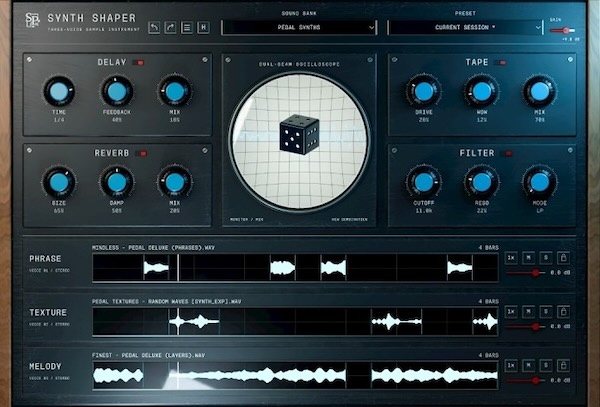Click the Melody voice volume slider
This screenshot has height=407, width=600.
pyautogui.click(x=526, y=381)
